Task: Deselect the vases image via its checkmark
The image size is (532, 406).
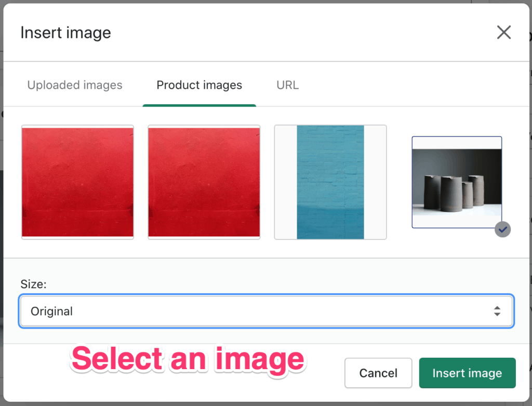Action: pos(502,229)
